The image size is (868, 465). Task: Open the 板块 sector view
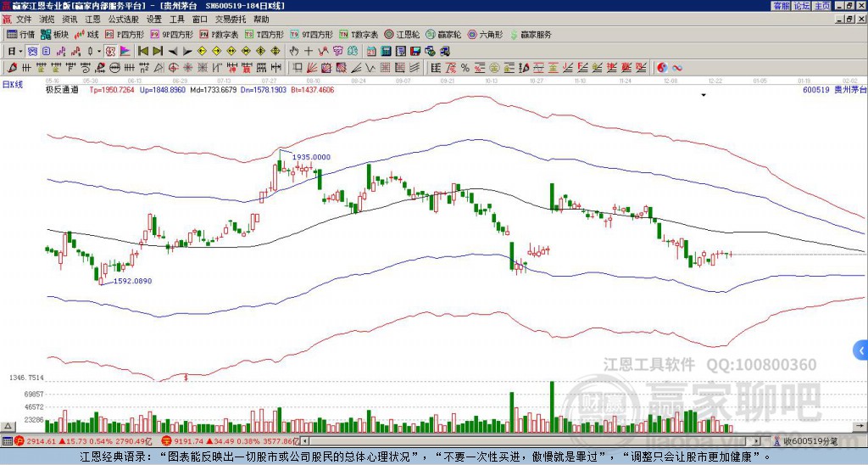click(x=54, y=34)
